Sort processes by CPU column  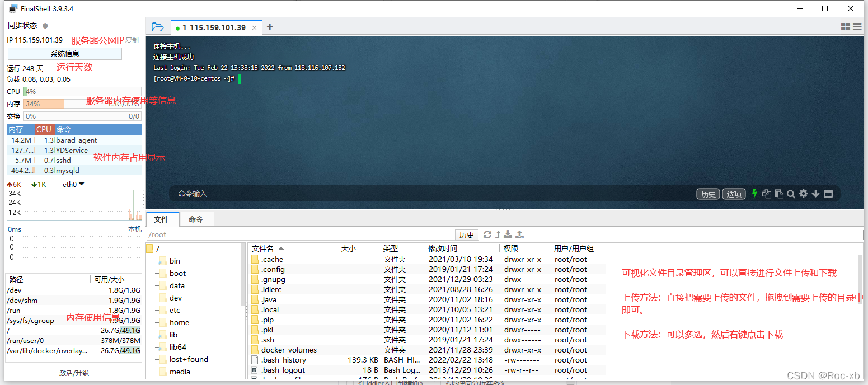click(x=44, y=129)
